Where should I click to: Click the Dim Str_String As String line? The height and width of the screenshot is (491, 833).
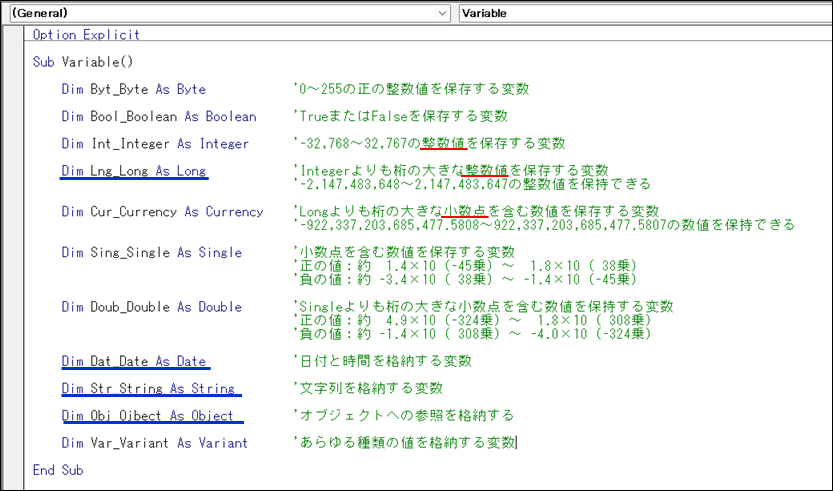point(148,388)
